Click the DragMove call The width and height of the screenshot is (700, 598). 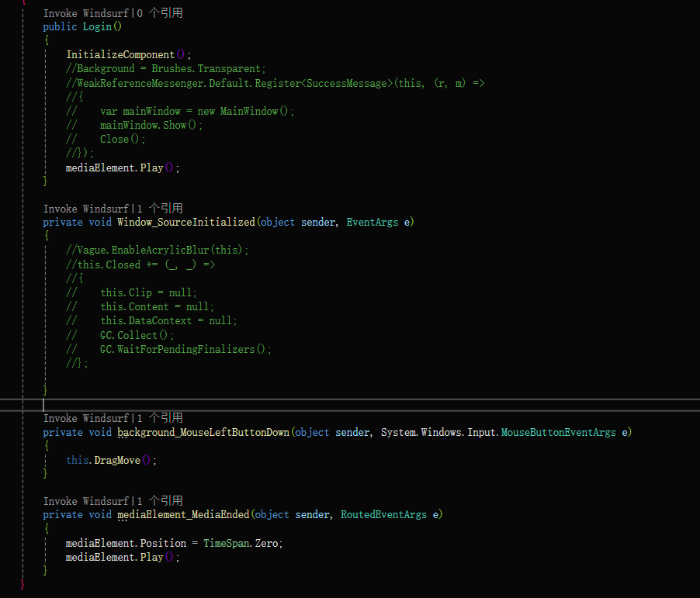coord(117,461)
